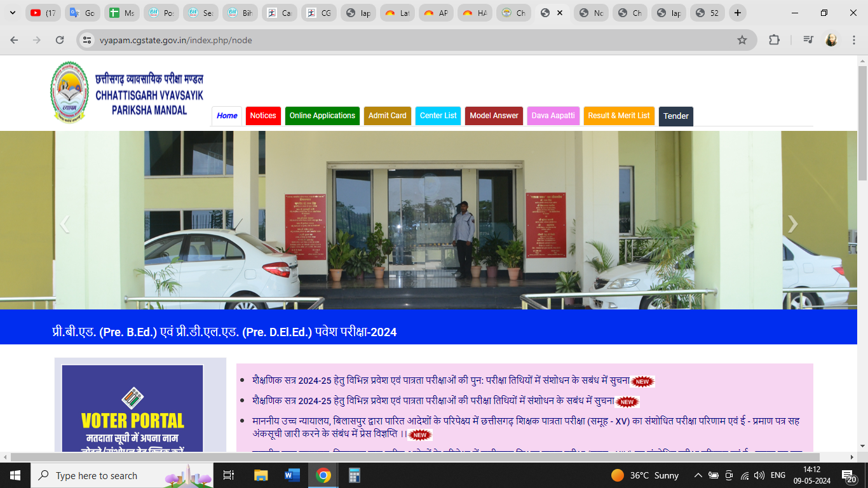Launch Calculator from the taskbar
868x488 pixels.
click(x=355, y=475)
